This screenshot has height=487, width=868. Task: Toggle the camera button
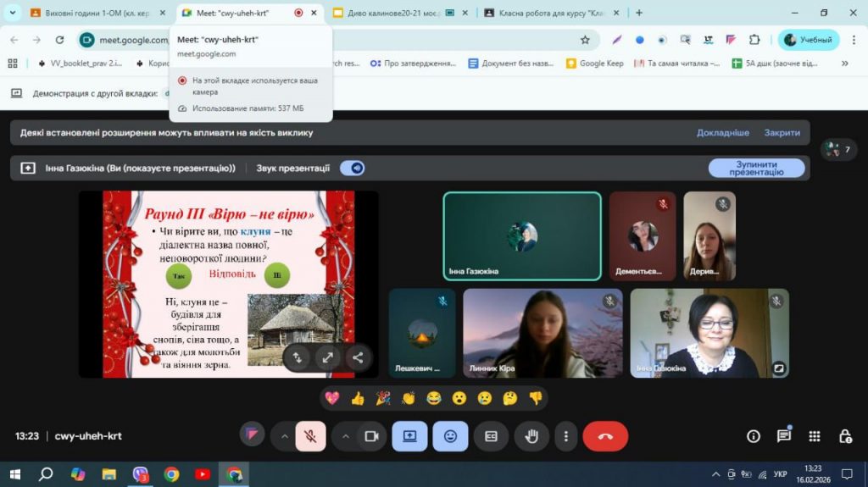(370, 436)
